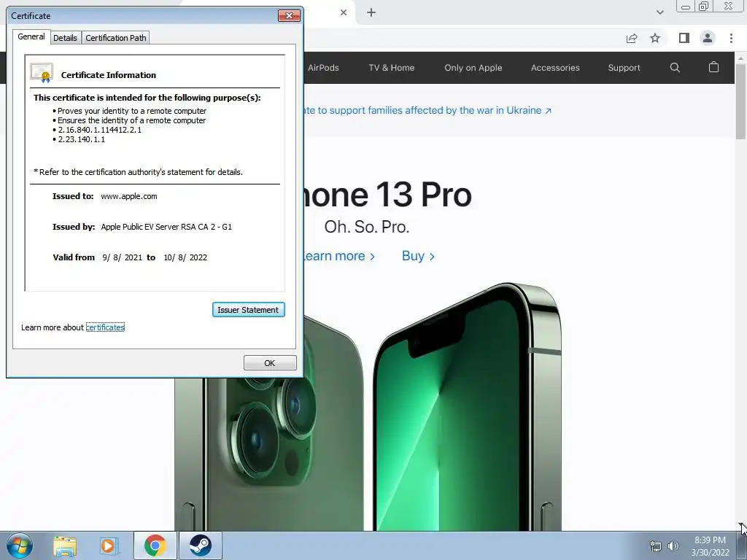Image resolution: width=747 pixels, height=560 pixels.
Task: Click valid from date 9/8/2021
Action: 122,257
